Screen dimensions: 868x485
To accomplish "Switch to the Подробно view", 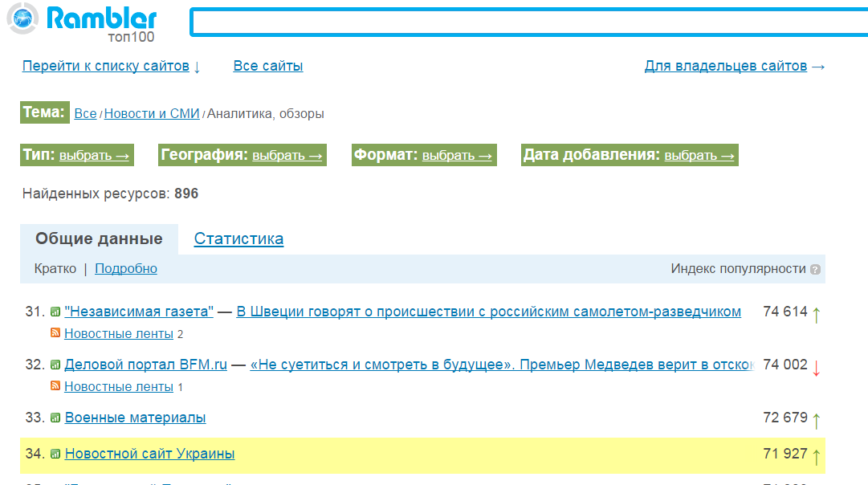I will (126, 269).
